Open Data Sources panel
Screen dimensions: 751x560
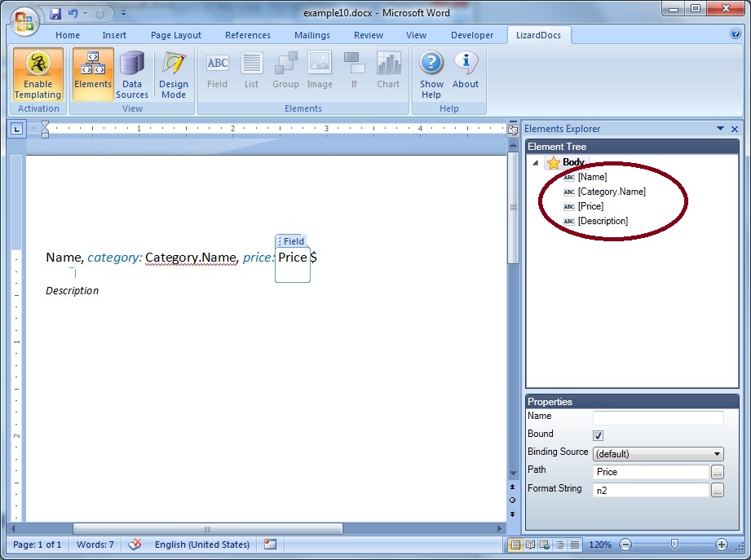(132, 74)
